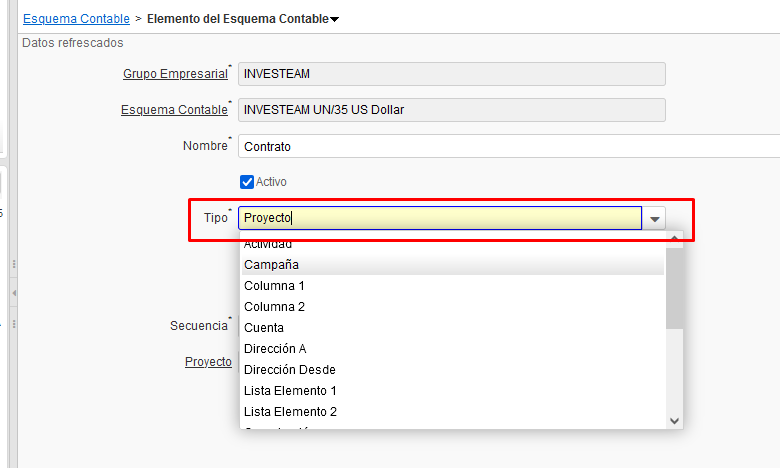Click the list's scroll down arrow
Image resolution: width=780 pixels, height=468 pixels.
[675, 421]
